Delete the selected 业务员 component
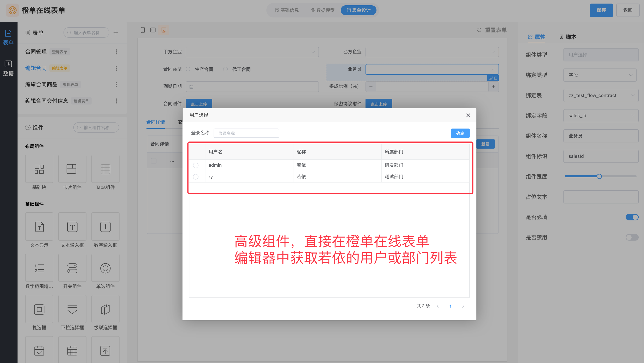The width and height of the screenshot is (644, 363). coord(495,78)
